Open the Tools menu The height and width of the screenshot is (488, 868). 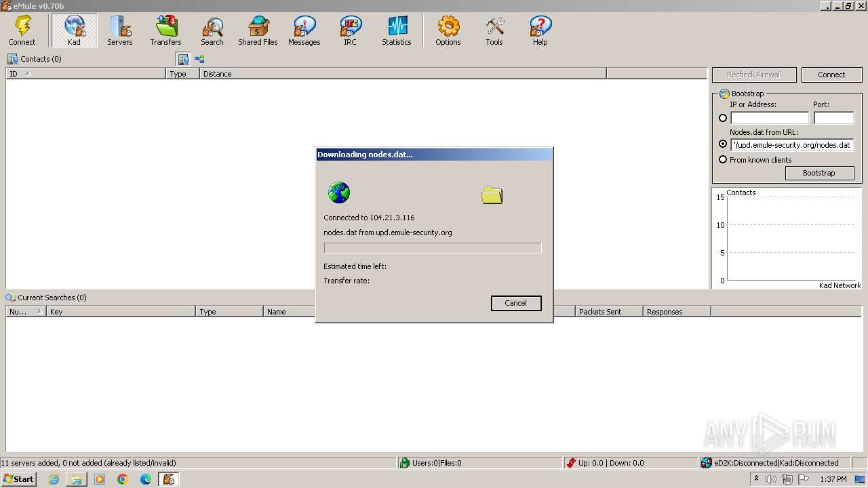coord(494,30)
